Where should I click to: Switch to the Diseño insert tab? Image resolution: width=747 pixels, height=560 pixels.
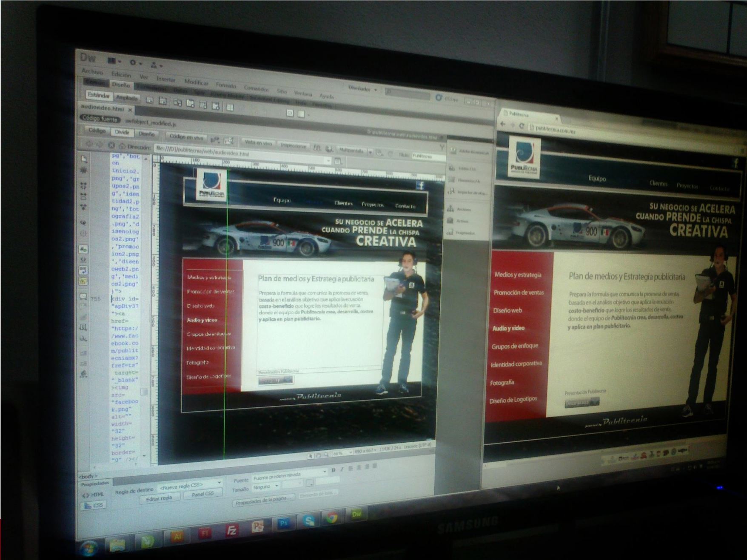pos(121,85)
